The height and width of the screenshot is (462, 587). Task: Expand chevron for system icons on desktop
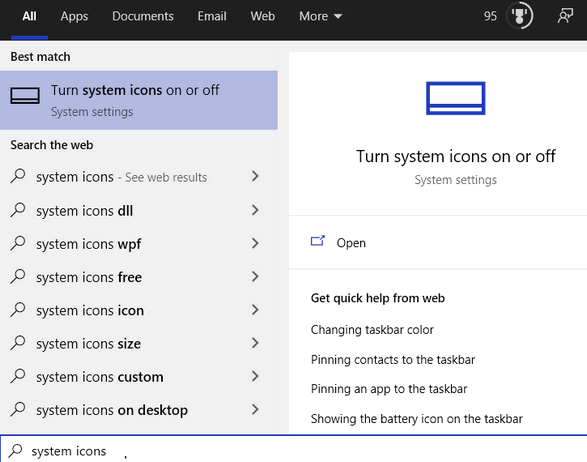tap(255, 409)
